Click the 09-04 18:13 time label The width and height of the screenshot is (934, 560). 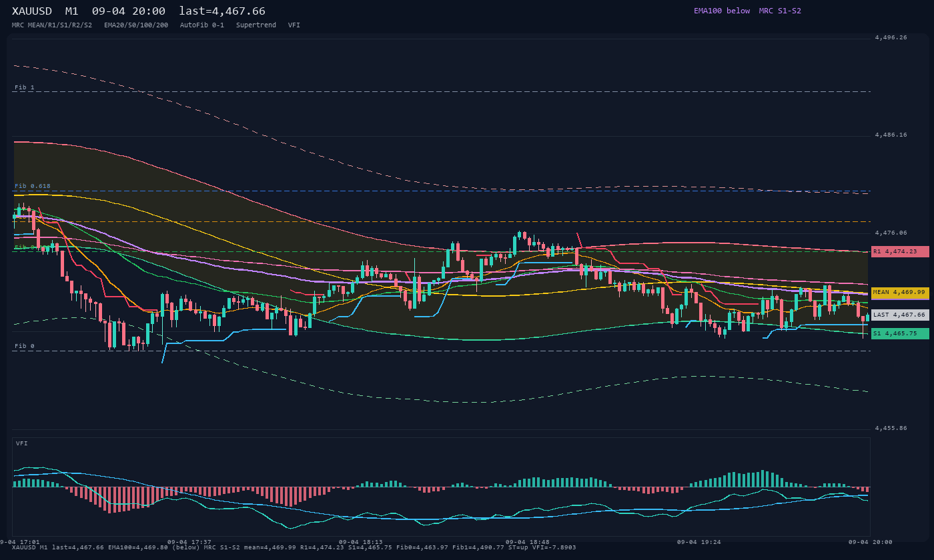tap(361, 542)
